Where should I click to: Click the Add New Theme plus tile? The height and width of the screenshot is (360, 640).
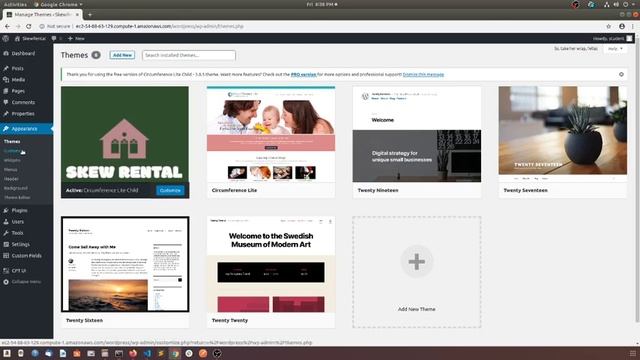(417, 272)
